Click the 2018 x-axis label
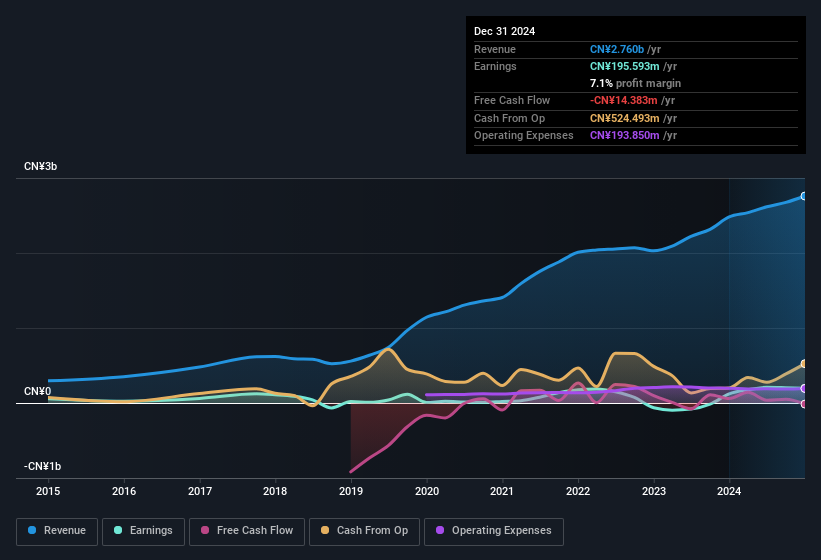Viewport: 821px width, 560px height. (275, 491)
